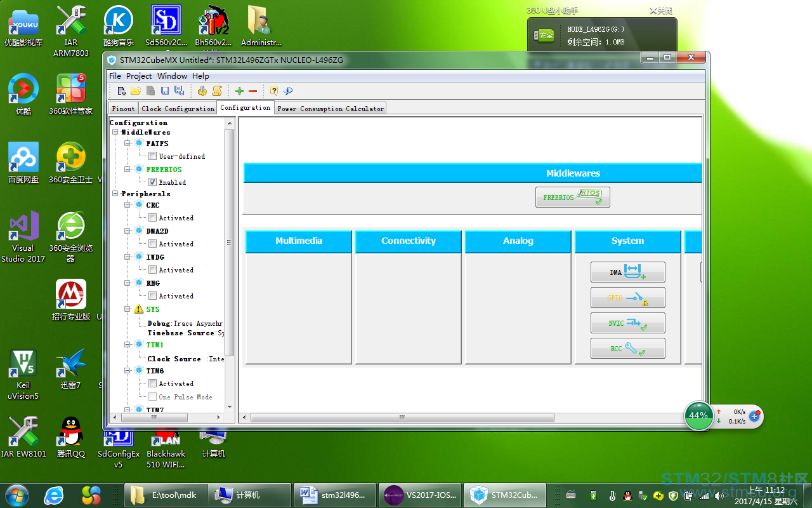
Task: Open the DMA configuration button
Action: [x=628, y=272]
